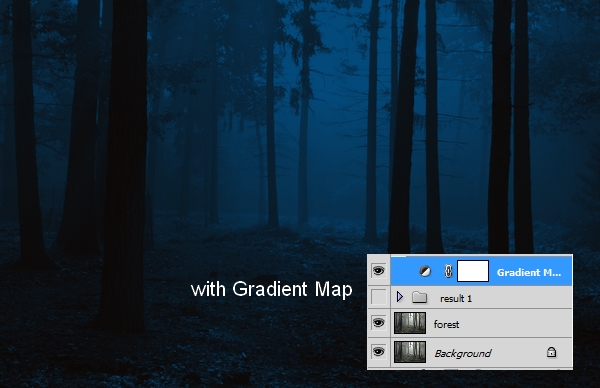The height and width of the screenshot is (388, 600).
Task: Click the Gradient Map adjustment layer icon
Action: click(x=425, y=271)
